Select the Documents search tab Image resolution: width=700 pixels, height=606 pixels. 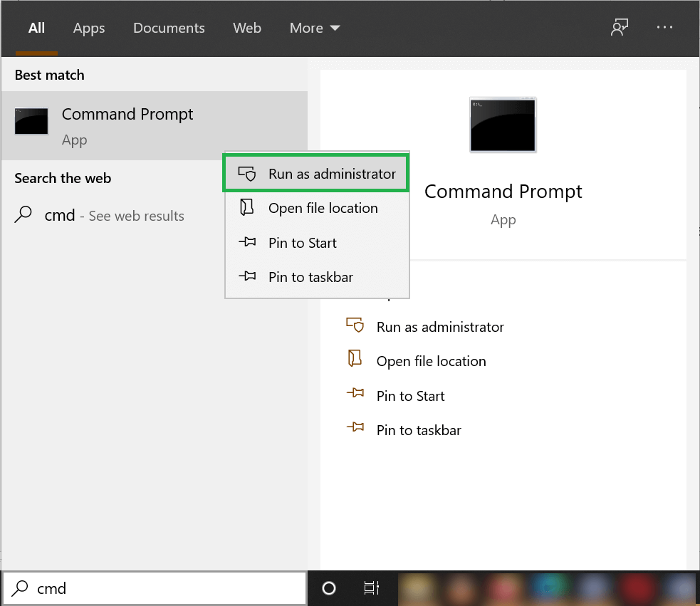tap(169, 28)
